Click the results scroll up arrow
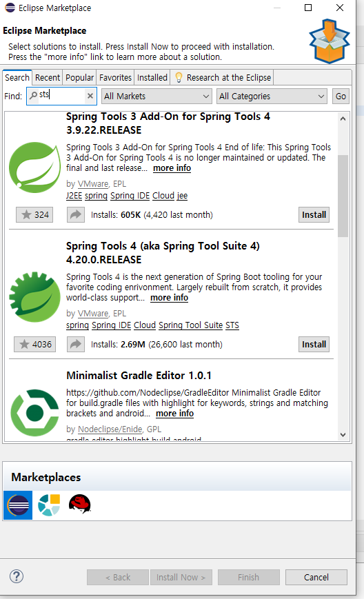The width and height of the screenshot is (364, 599). (343, 119)
